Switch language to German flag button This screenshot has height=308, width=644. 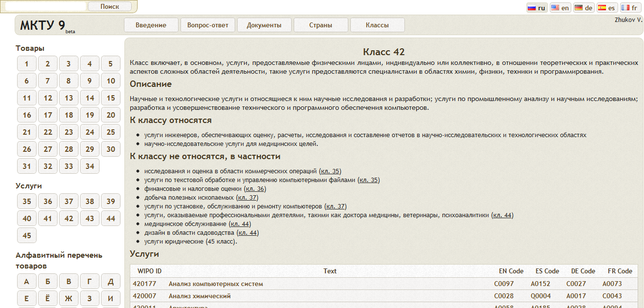coord(584,8)
